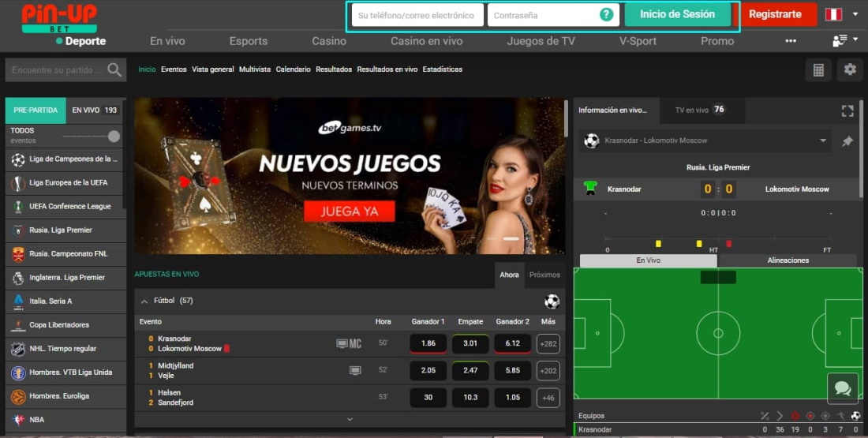Collapse the Fútbol (57) section
The height and width of the screenshot is (438, 868).
tap(144, 301)
